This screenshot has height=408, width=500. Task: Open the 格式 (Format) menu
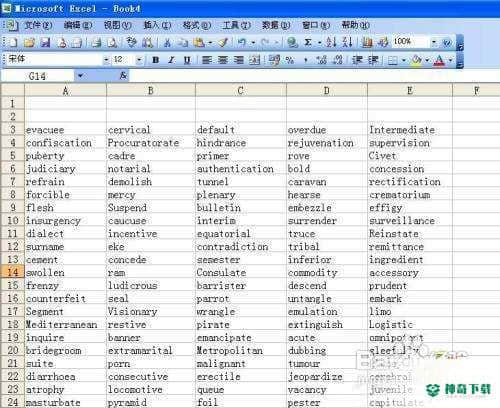(197, 25)
